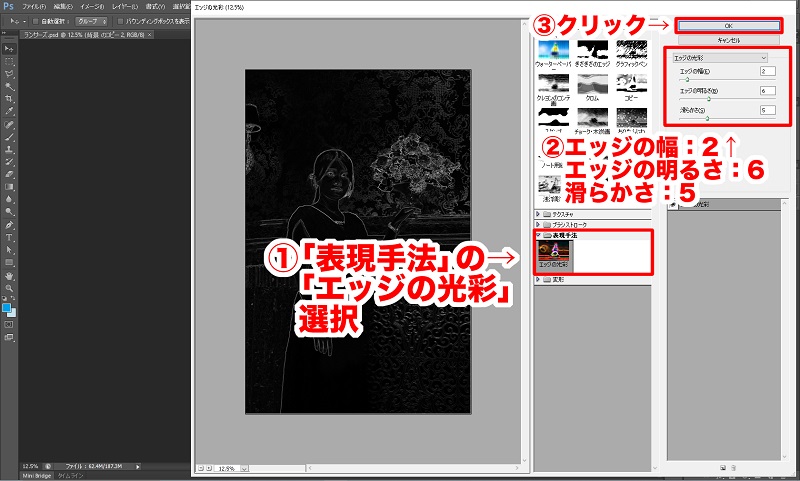Image resolution: width=800 pixels, height=481 pixels.
Task: Select the Magic Wand tool
Action: click(x=9, y=87)
